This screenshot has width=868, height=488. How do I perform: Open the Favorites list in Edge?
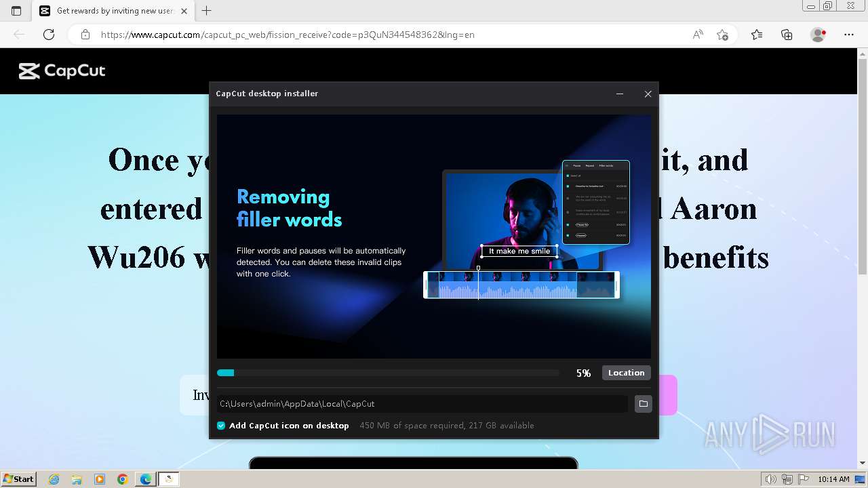(757, 35)
